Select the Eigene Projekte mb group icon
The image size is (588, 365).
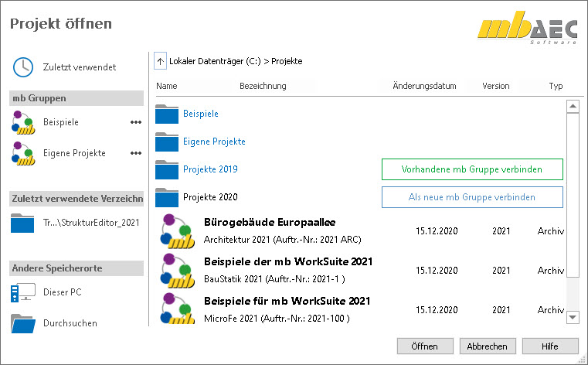click(23, 153)
